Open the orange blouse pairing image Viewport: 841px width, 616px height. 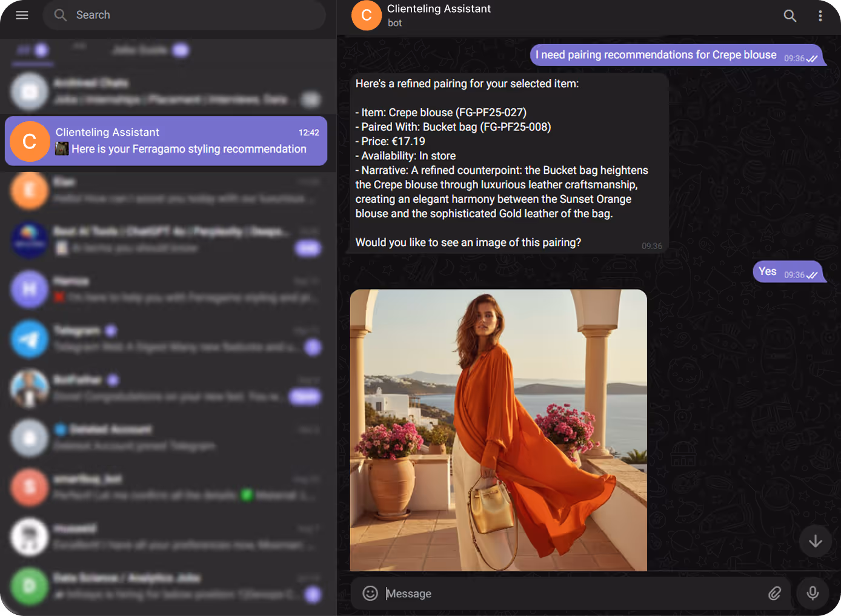(x=498, y=430)
